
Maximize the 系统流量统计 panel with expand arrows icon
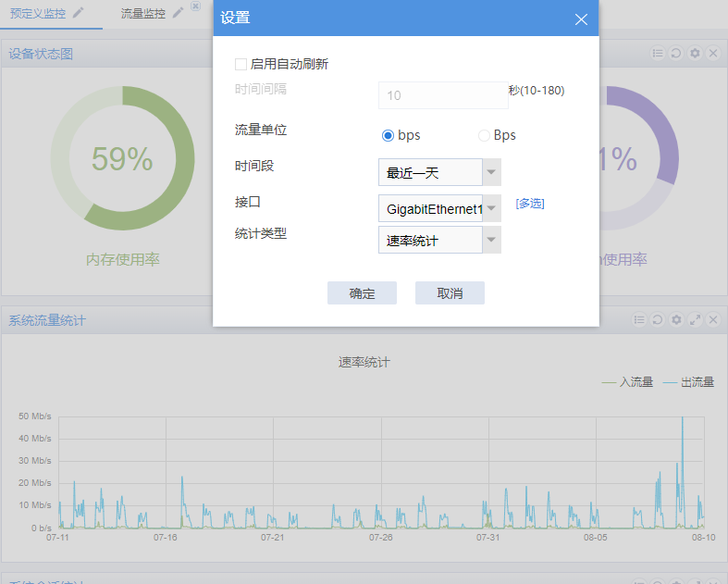(695, 319)
